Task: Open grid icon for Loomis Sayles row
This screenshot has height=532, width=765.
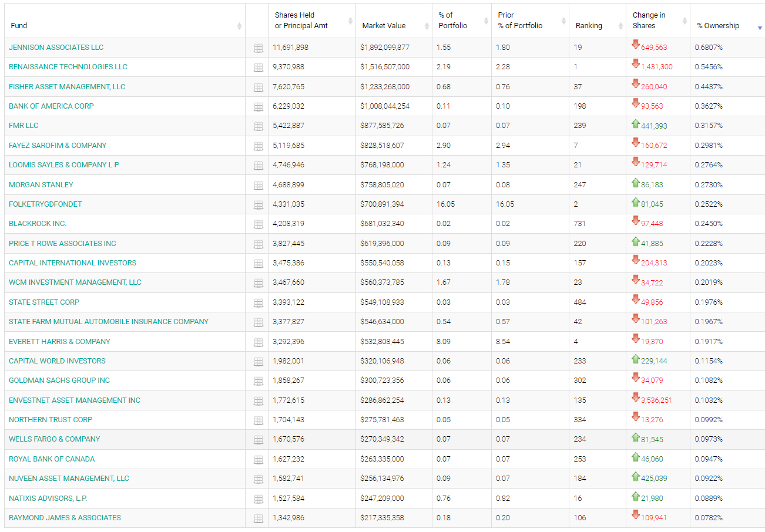Action: (259, 166)
